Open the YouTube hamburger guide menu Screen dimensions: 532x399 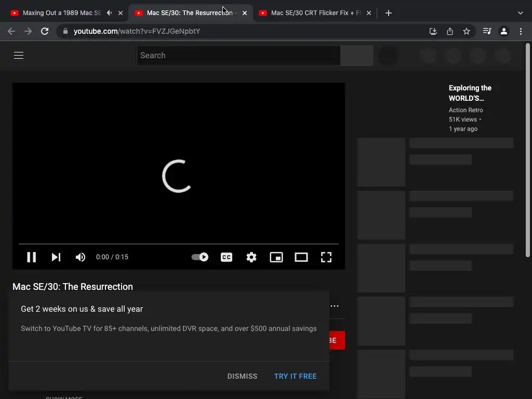19,55
